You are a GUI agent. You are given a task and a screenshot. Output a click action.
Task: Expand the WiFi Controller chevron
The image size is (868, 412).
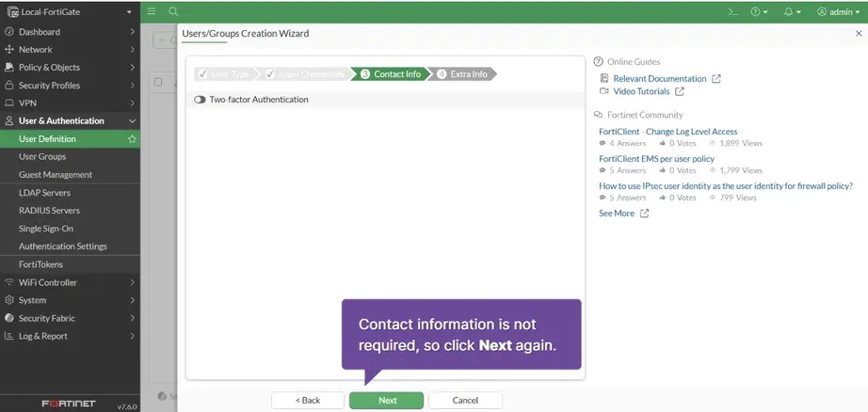pos(133,282)
